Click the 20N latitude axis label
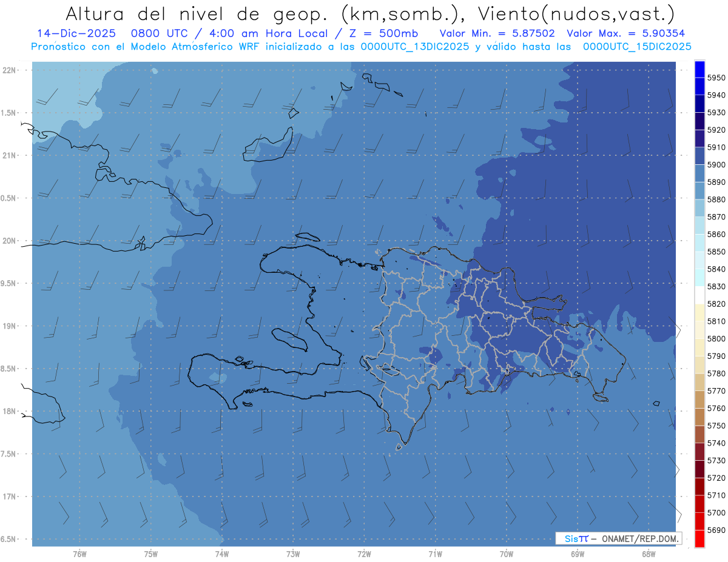The width and height of the screenshot is (728, 562). (x=8, y=241)
